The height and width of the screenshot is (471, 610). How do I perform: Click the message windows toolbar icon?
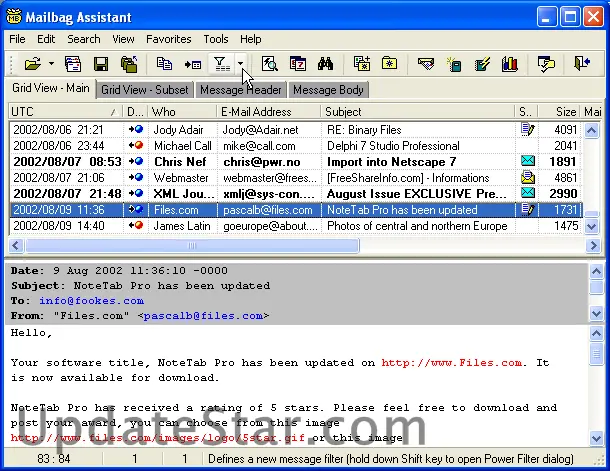pos(73,64)
